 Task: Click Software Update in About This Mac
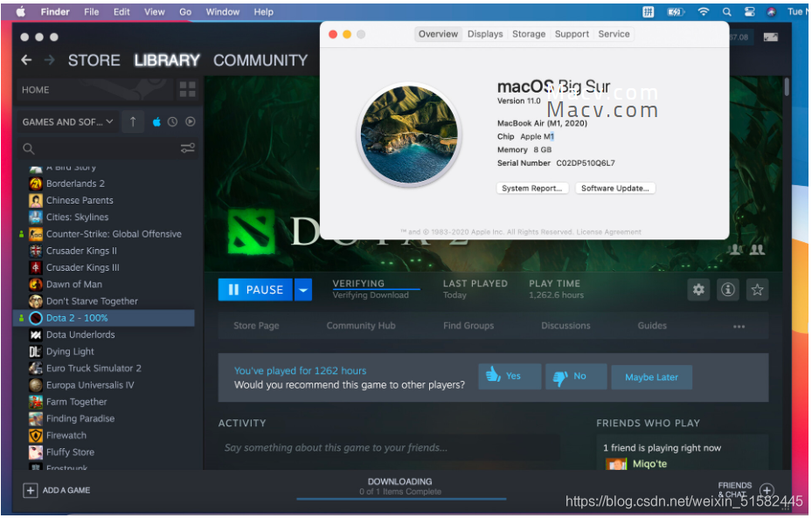(614, 189)
